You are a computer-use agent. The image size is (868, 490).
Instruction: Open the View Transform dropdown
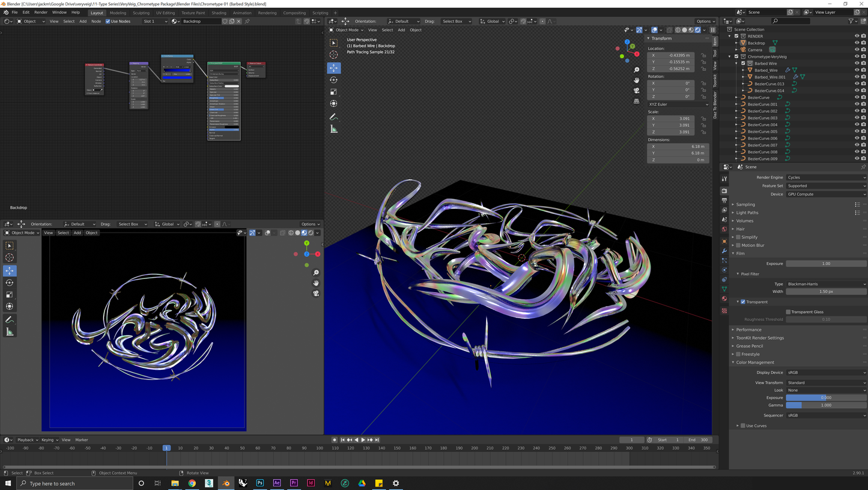(826, 382)
